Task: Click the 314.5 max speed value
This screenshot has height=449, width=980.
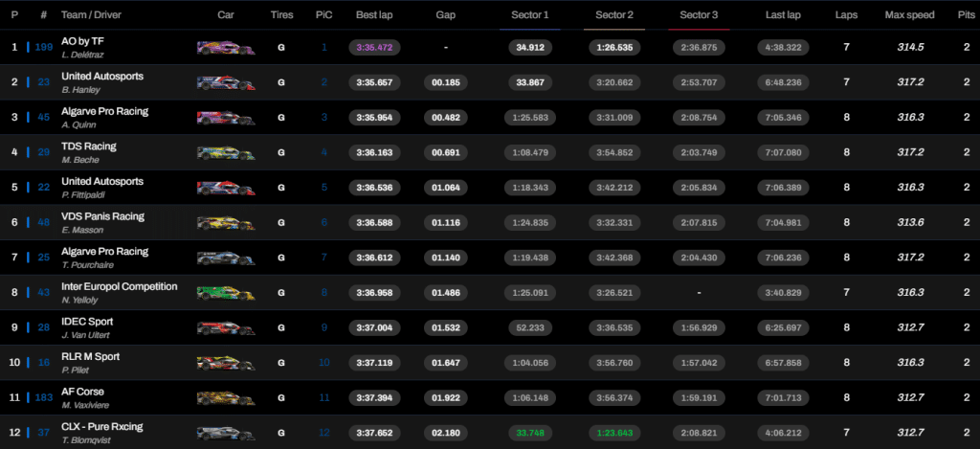Action: click(x=909, y=48)
